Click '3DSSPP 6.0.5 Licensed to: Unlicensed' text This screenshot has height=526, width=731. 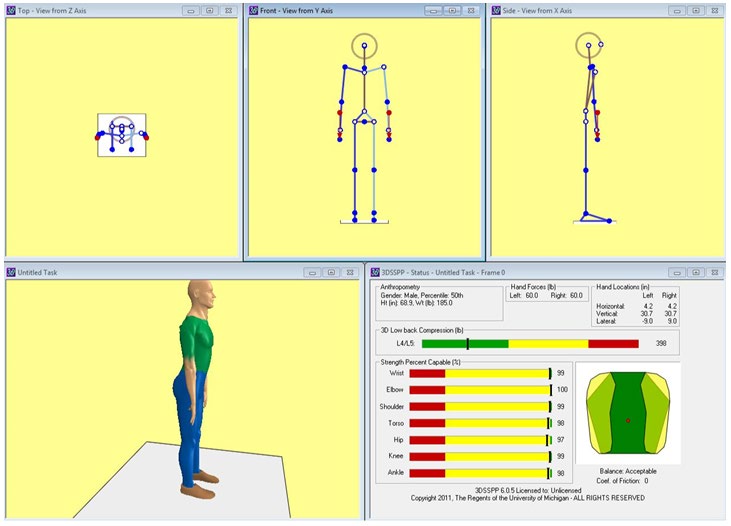click(x=528, y=491)
